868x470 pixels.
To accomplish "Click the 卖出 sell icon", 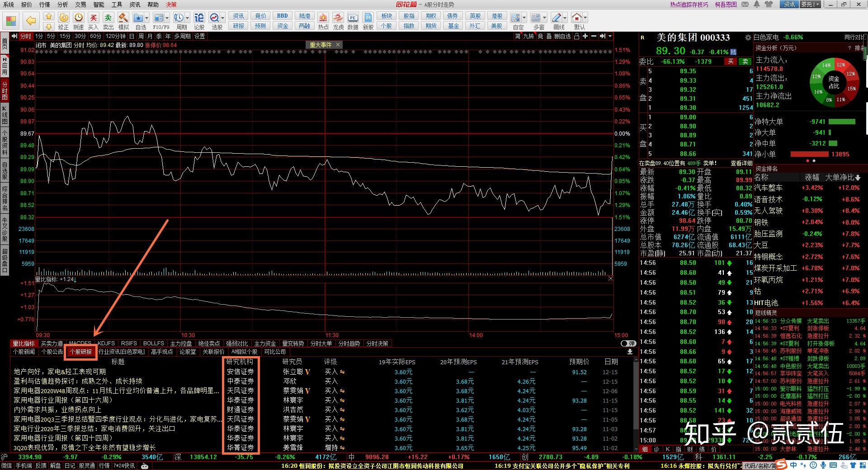I will (108, 21).
